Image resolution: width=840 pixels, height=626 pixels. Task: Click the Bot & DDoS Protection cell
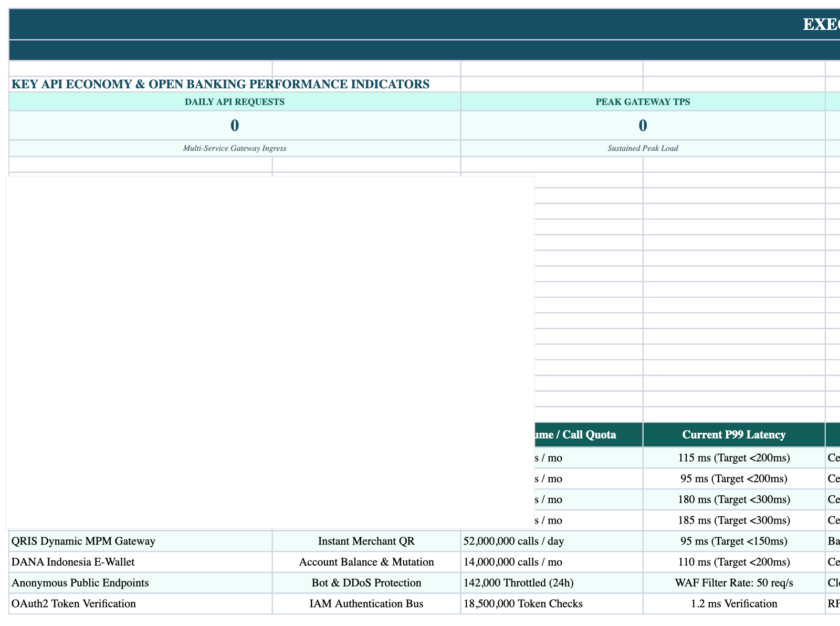click(366, 583)
